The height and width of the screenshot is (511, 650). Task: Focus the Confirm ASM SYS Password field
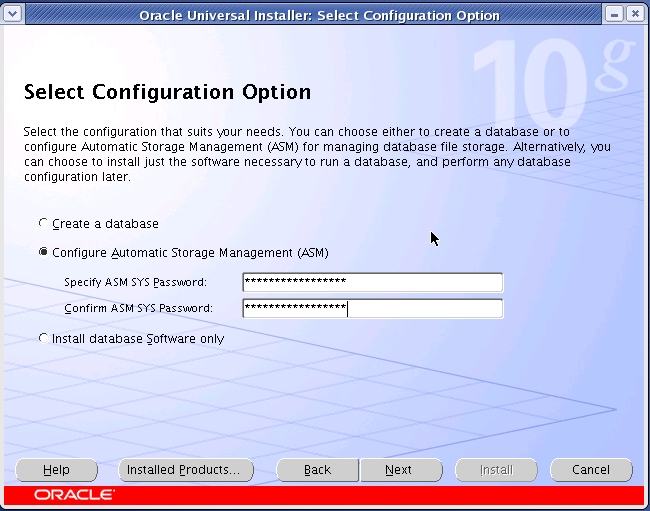tap(373, 308)
